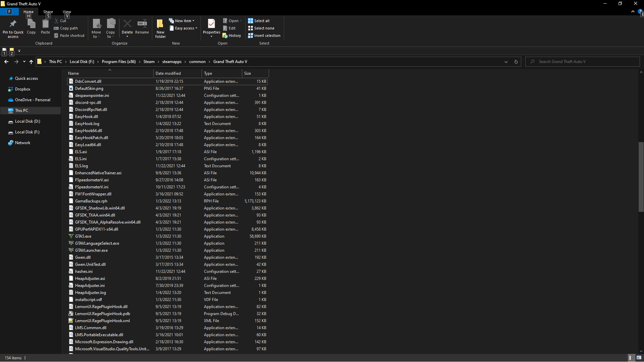Click the History icon in the Open group
Screen dimensions: 644x362
[232, 36]
